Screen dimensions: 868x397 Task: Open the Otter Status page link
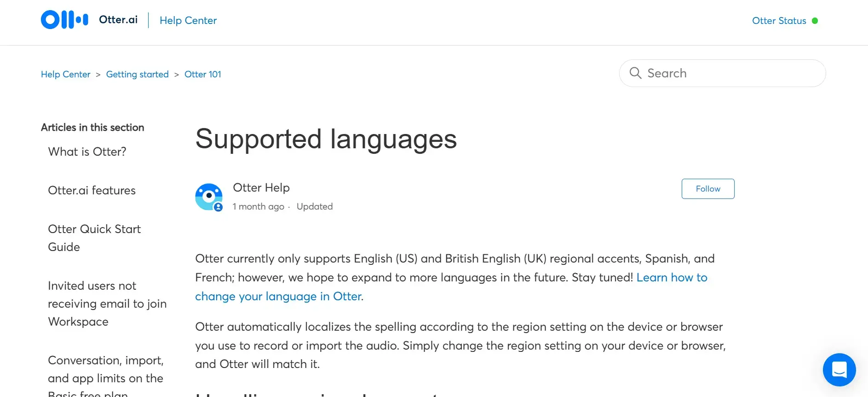pos(779,21)
